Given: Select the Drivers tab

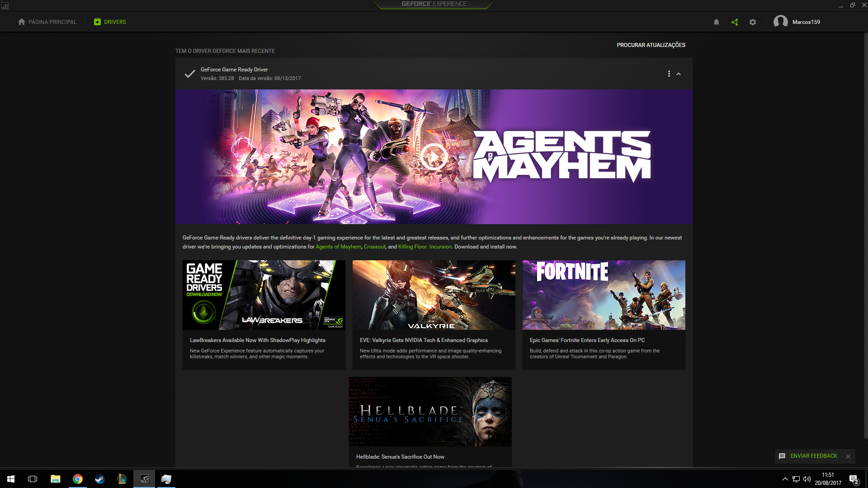Looking at the screenshot, I should (x=110, y=22).
